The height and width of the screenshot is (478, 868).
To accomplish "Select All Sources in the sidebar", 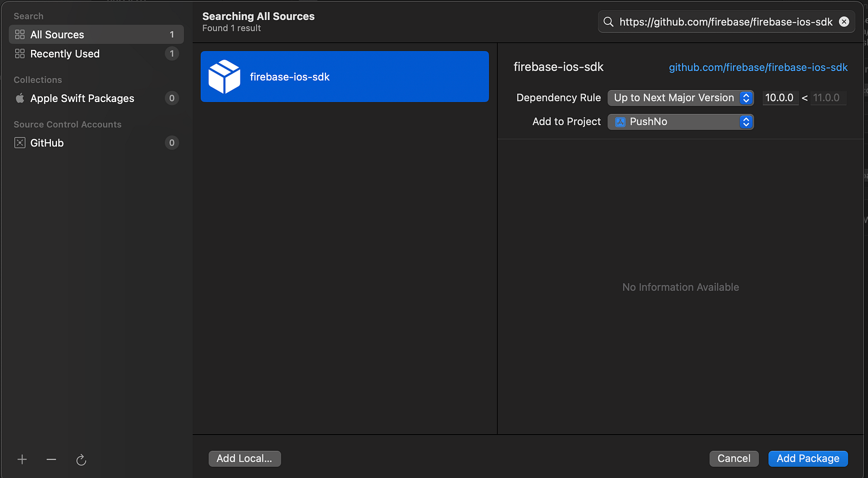I will click(96, 35).
